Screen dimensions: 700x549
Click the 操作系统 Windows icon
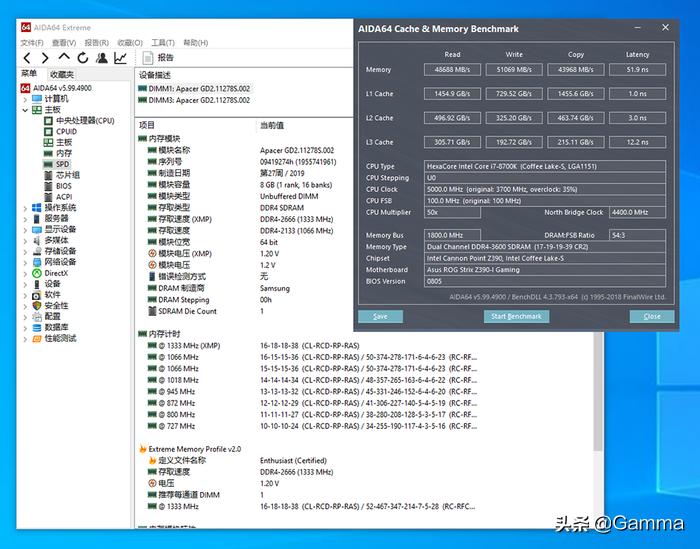[x=37, y=208]
